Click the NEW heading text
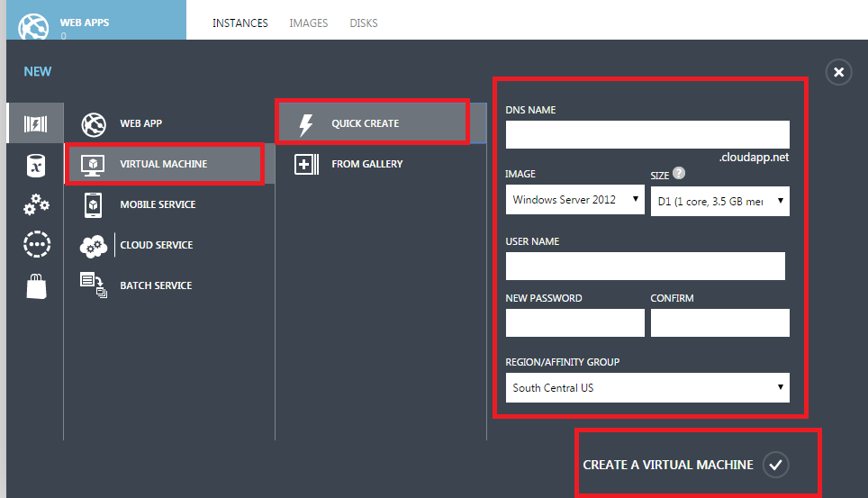Screen dimensions: 868x498 coord(38,71)
